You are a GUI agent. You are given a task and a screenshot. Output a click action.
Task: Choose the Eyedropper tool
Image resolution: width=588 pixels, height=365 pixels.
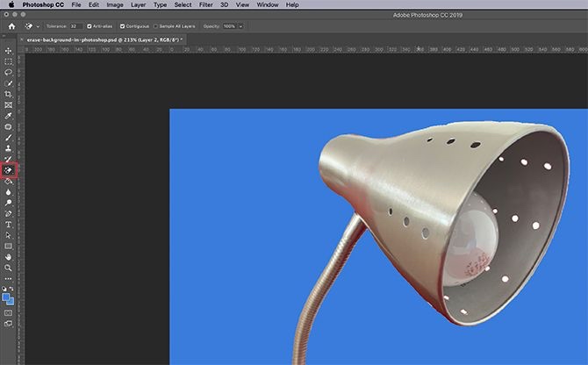(8, 116)
